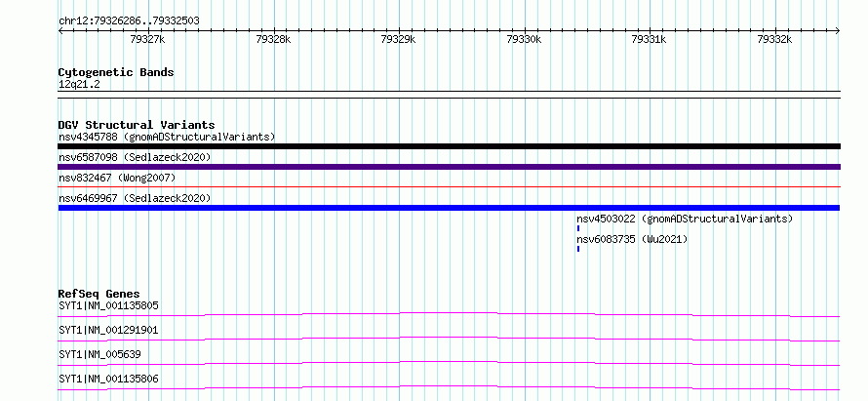This screenshot has height=401, width=868.
Task: Click the Cytogenetic Bands track title
Action: pyautogui.click(x=116, y=72)
